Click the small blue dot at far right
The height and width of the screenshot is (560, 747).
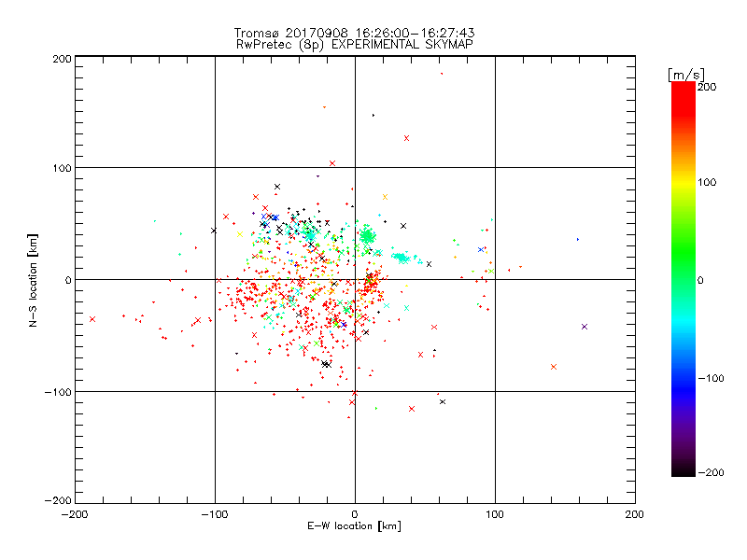(x=578, y=240)
